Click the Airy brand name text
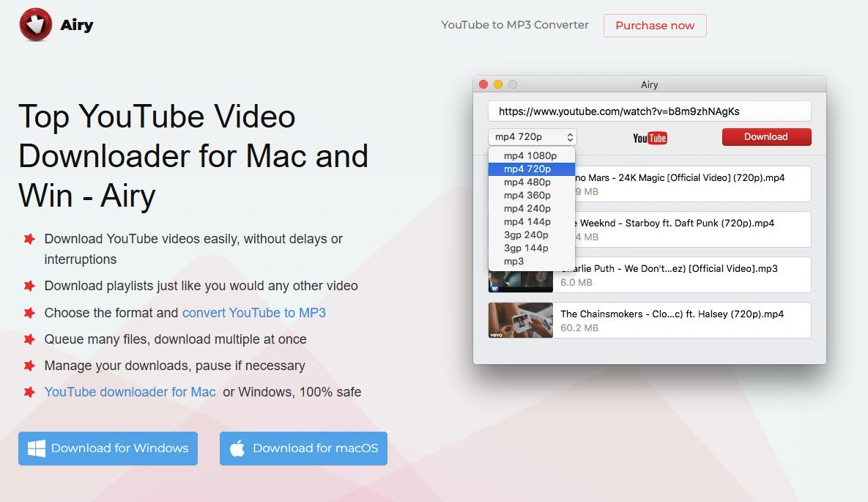The image size is (868, 502). tap(76, 25)
